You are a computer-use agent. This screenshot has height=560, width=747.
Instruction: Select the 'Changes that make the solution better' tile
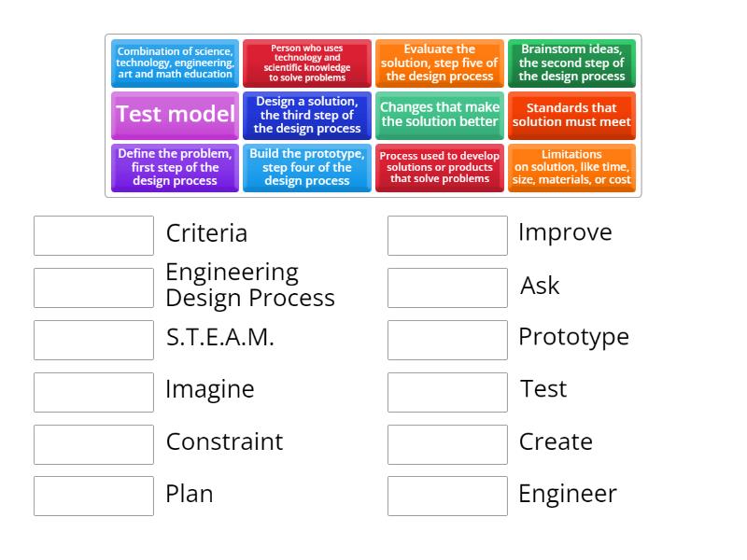(x=440, y=115)
